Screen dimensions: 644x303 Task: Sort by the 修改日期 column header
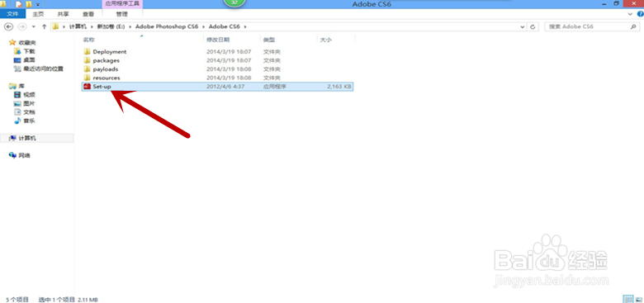click(218, 40)
